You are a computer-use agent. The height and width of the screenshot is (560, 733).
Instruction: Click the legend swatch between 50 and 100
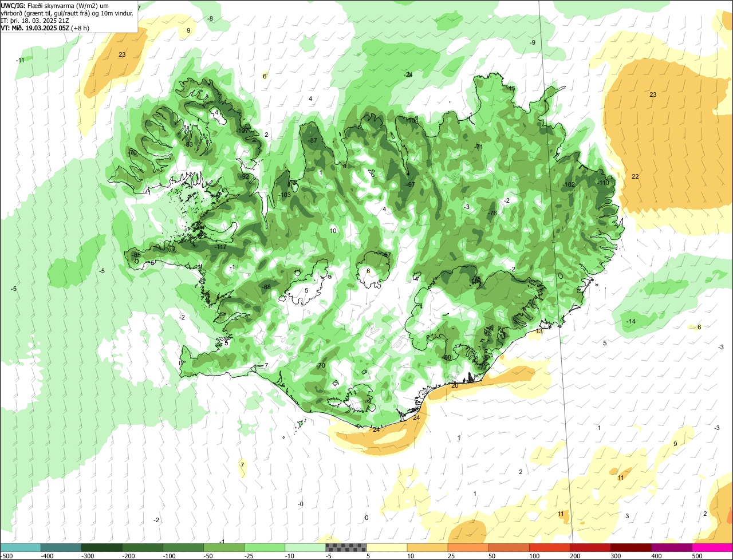pos(509,547)
